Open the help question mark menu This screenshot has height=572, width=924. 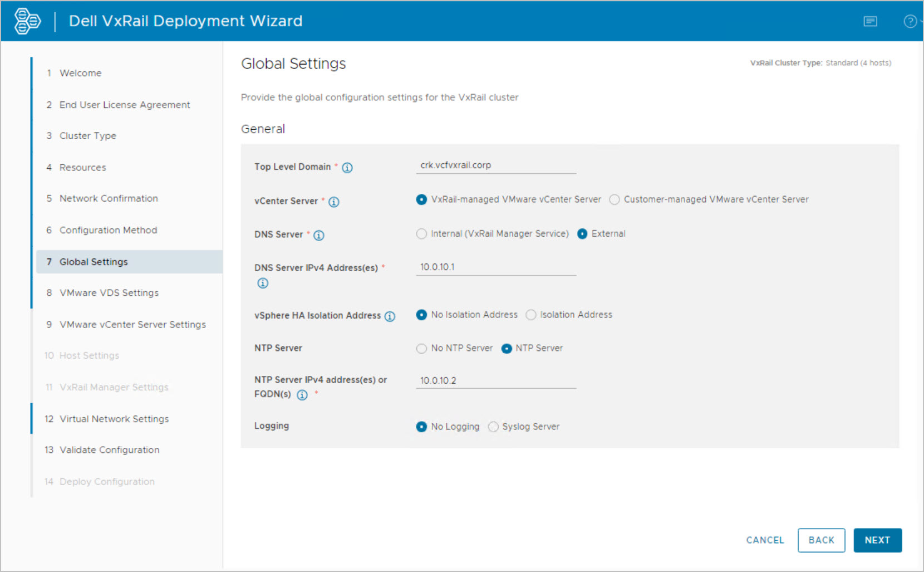(x=910, y=21)
